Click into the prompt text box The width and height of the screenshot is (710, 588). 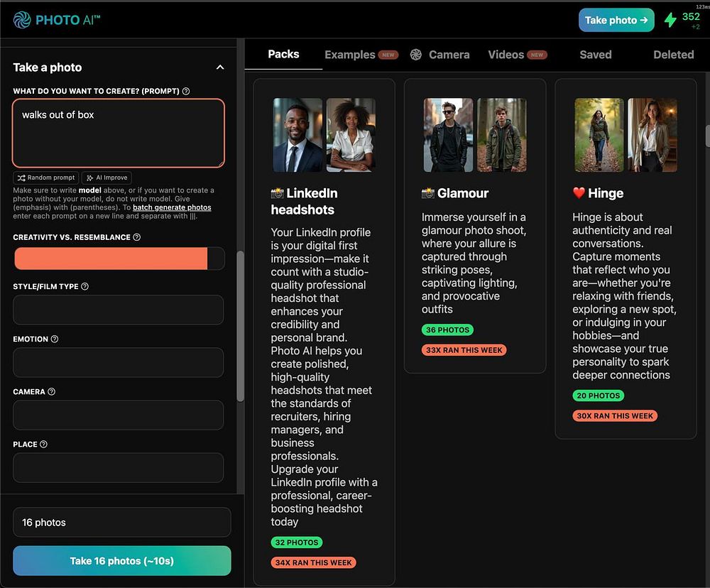(x=118, y=134)
